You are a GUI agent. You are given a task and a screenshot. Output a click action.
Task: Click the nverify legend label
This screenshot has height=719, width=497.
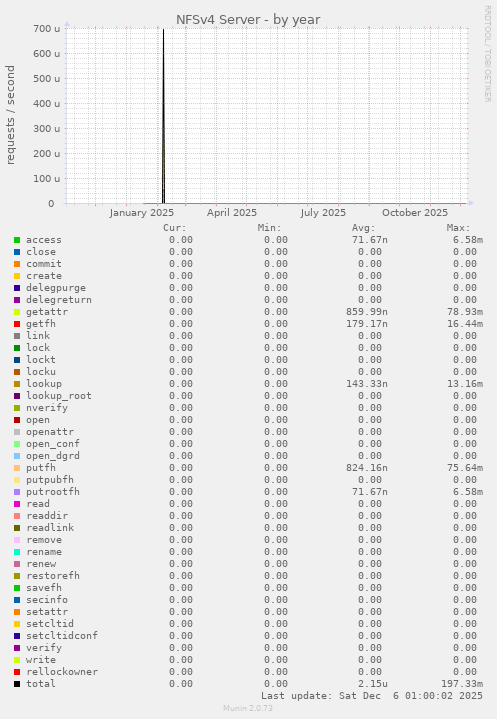tap(47, 408)
